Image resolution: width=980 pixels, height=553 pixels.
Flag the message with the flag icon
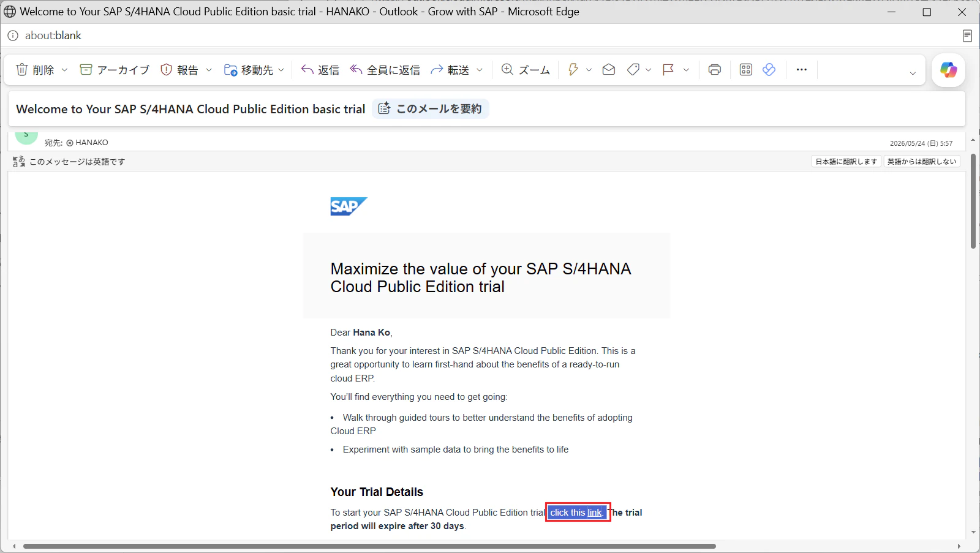[668, 70]
